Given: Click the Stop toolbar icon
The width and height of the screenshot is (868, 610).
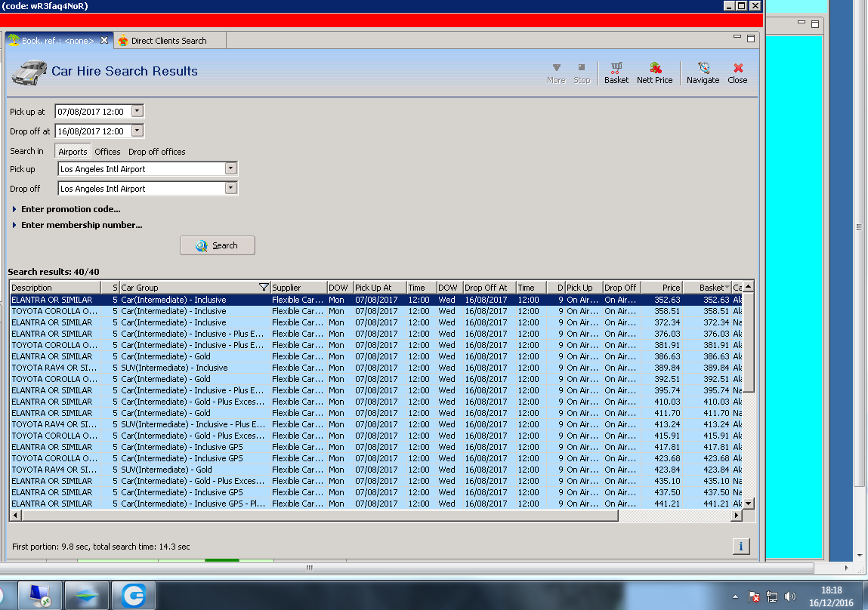Looking at the screenshot, I should pyautogui.click(x=581, y=72).
